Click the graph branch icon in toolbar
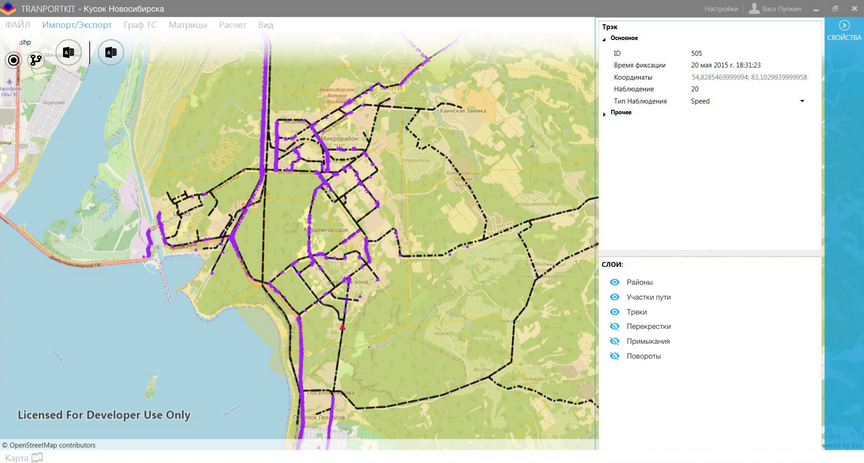This screenshot has height=463, width=864. (x=36, y=59)
